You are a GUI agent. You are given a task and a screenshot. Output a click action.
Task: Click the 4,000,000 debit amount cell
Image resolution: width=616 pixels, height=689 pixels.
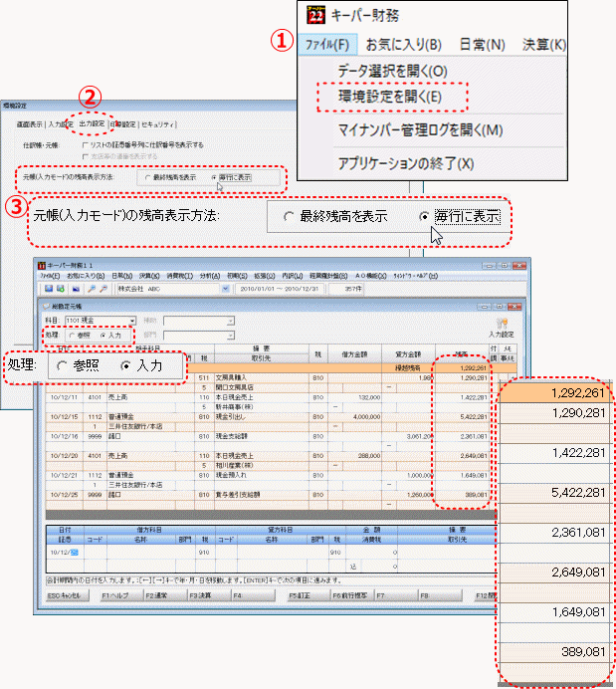(x=354, y=417)
